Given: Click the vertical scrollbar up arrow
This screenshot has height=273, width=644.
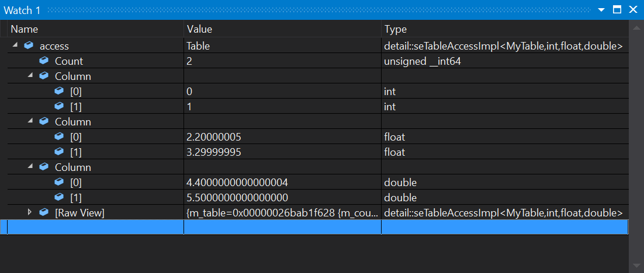Looking at the screenshot, I should (636, 27).
